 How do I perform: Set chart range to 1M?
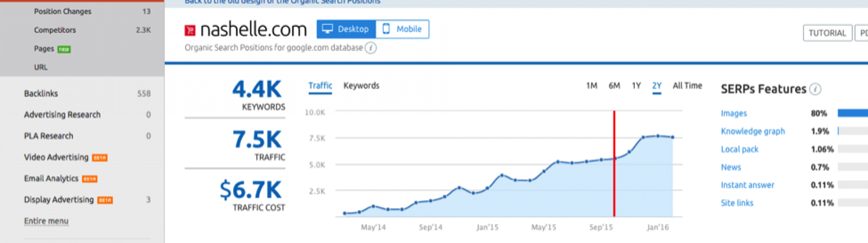pyautogui.click(x=592, y=86)
